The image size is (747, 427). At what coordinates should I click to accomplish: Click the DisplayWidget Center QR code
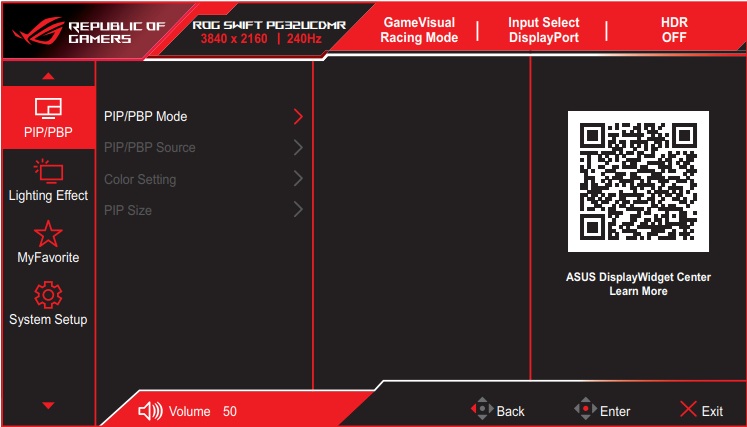click(x=638, y=181)
